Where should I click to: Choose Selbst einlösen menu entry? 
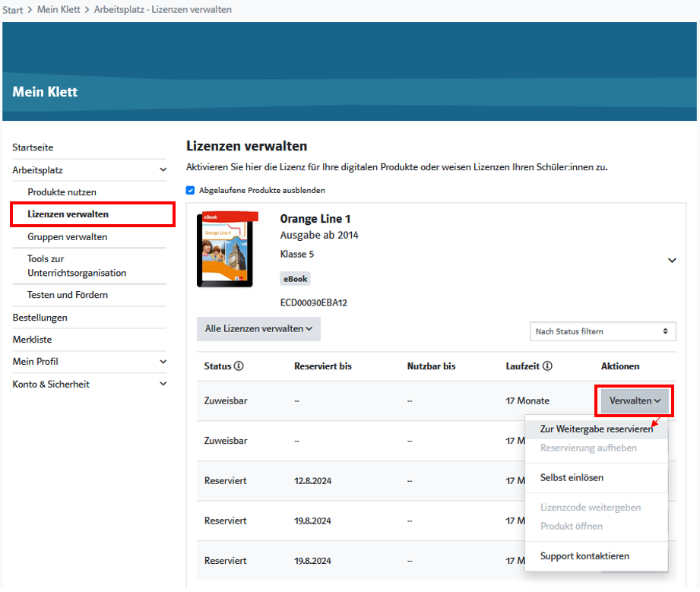click(572, 478)
